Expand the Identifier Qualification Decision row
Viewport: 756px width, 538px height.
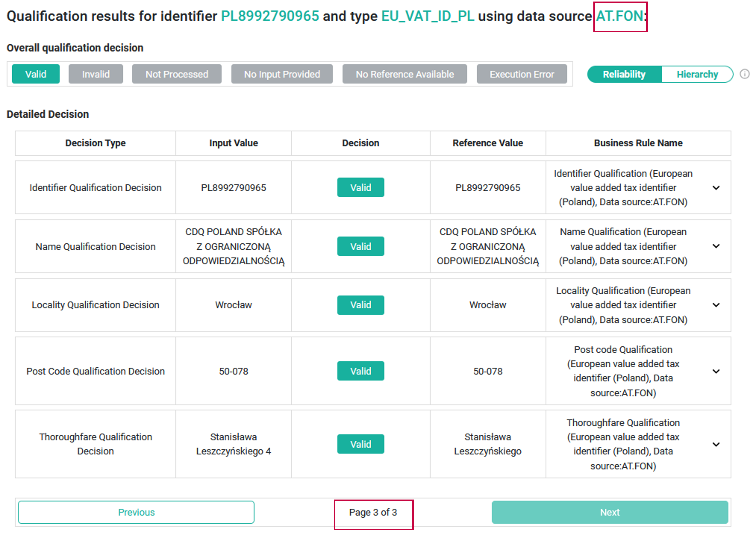click(716, 188)
